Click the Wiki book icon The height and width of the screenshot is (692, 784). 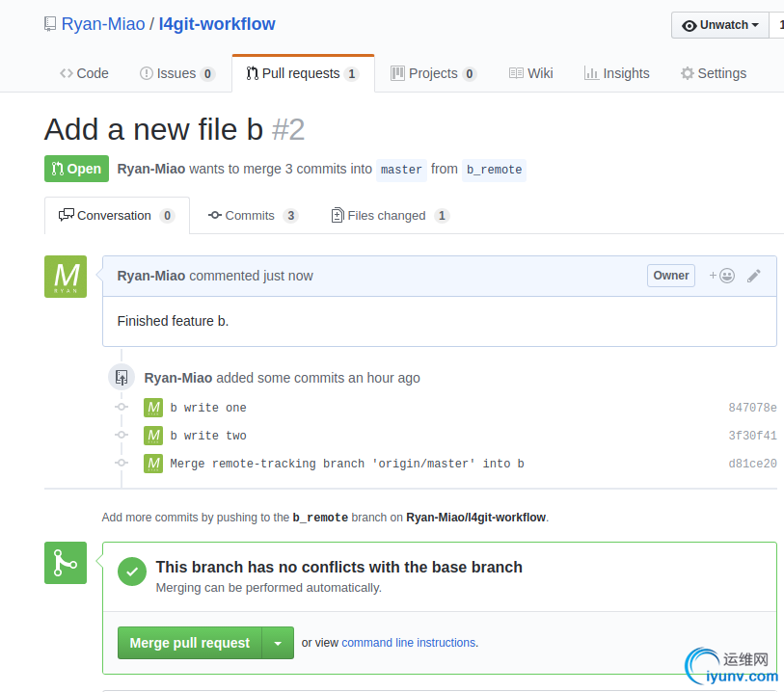tap(516, 73)
